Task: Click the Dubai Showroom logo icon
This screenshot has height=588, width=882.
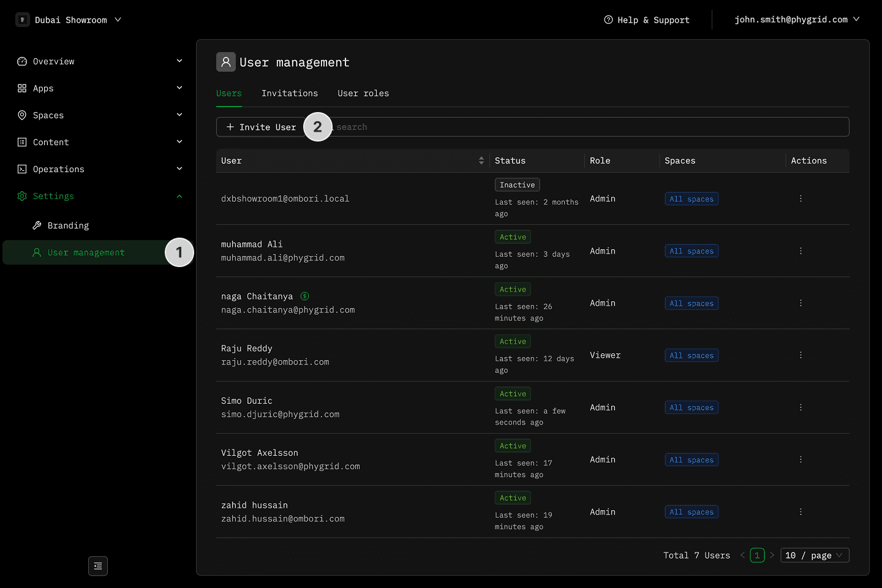Action: pyautogui.click(x=23, y=20)
